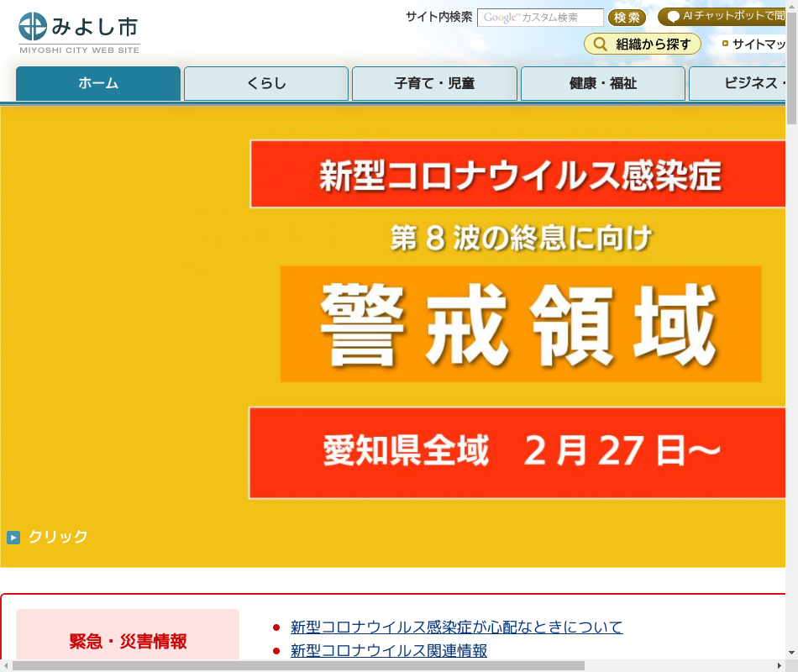Click the magnifying glass in 組織から探す

tap(600, 45)
